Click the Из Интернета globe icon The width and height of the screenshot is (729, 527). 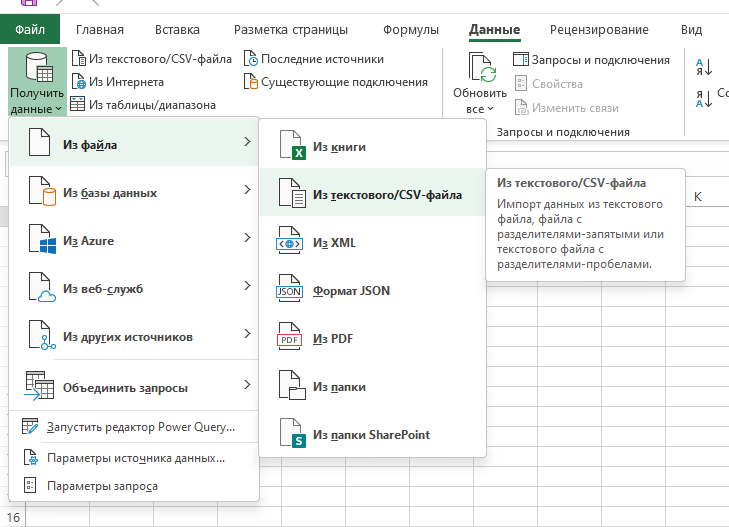pyautogui.click(x=79, y=82)
